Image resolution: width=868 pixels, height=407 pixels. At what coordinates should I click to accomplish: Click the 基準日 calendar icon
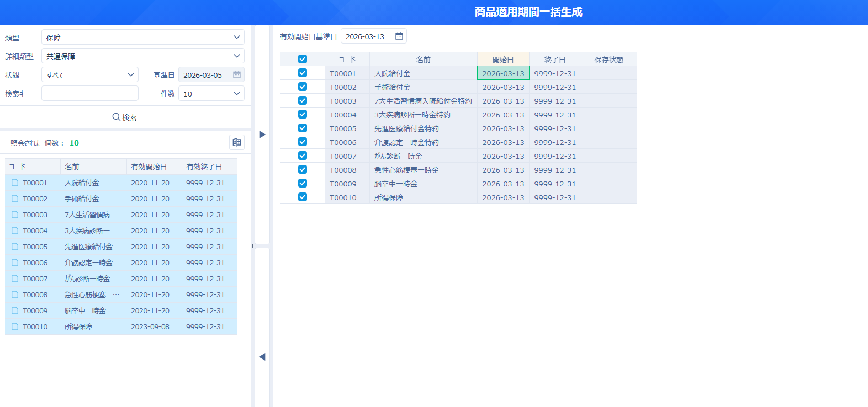[237, 75]
